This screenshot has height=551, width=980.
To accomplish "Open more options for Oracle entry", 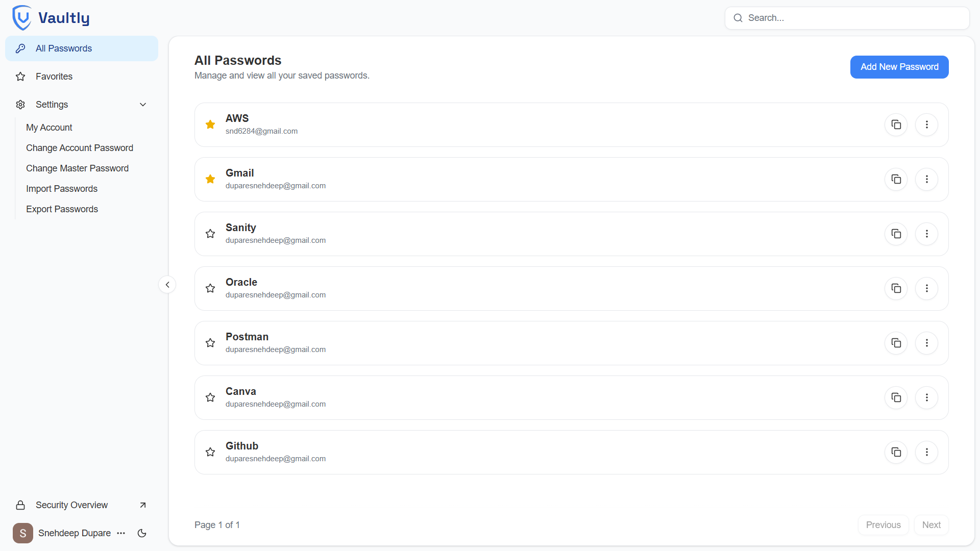I will pos(926,288).
